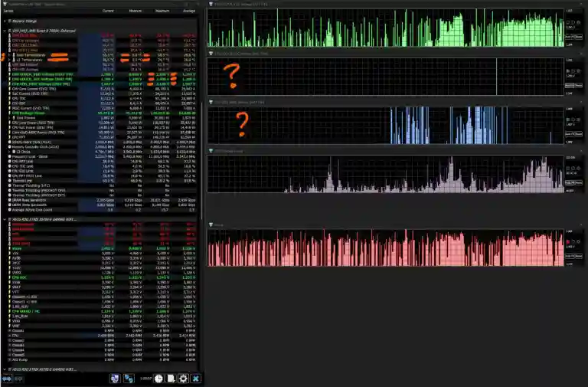Click the shield-shaped icon left of network icon

(x=115, y=379)
